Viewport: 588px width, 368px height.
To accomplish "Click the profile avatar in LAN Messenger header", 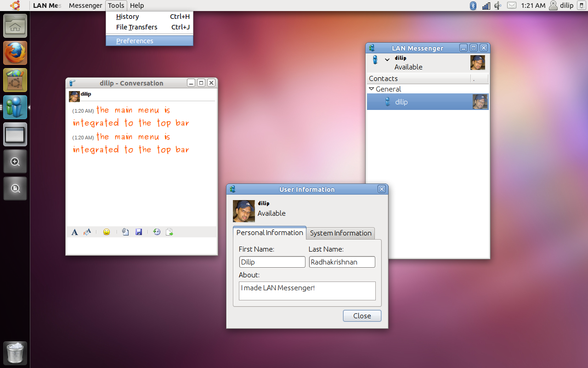I will pyautogui.click(x=478, y=63).
